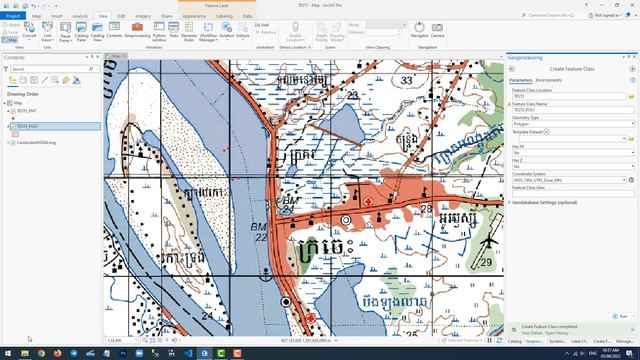The width and height of the screenshot is (640, 360).
Task: Refresh the map view
Action: click(499, 340)
